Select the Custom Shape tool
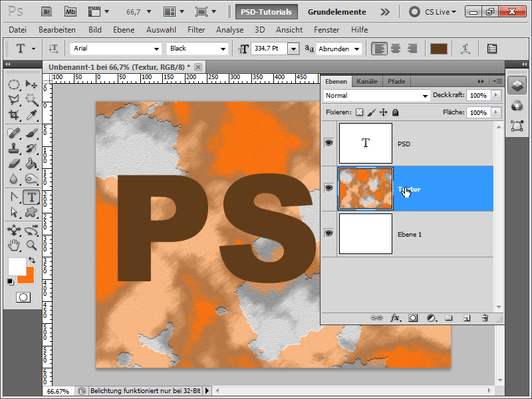This screenshot has width=532, height=399. pyautogui.click(x=31, y=212)
